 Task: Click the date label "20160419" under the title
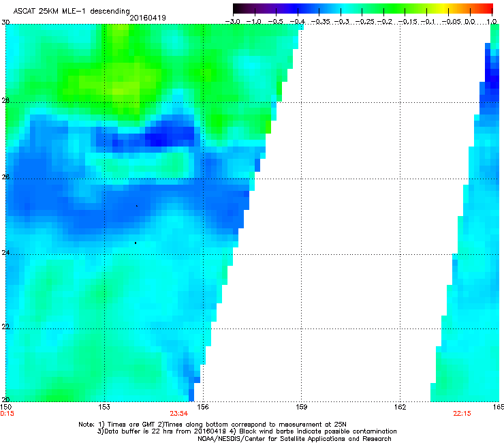tap(148, 18)
